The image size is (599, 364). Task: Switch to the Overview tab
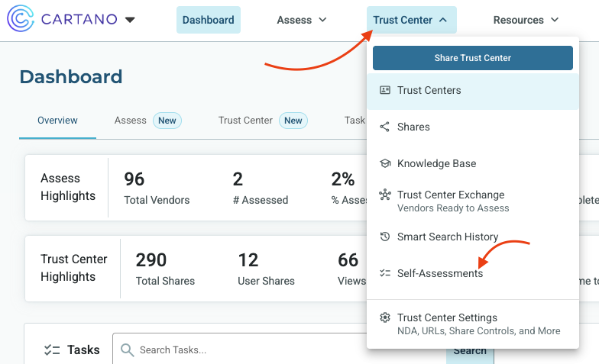coord(57,121)
